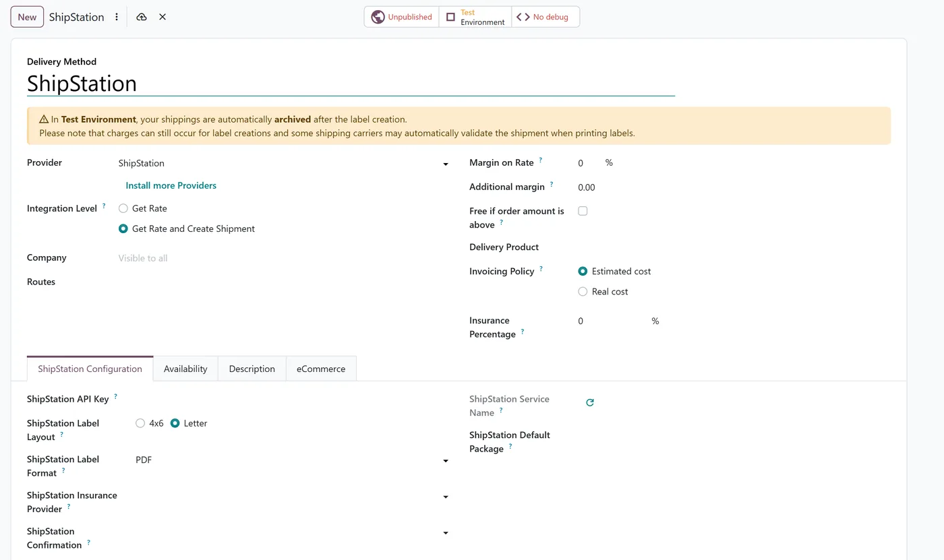Select 4x6 label layout
Viewport: 944px width, 560px height.
pyautogui.click(x=140, y=423)
